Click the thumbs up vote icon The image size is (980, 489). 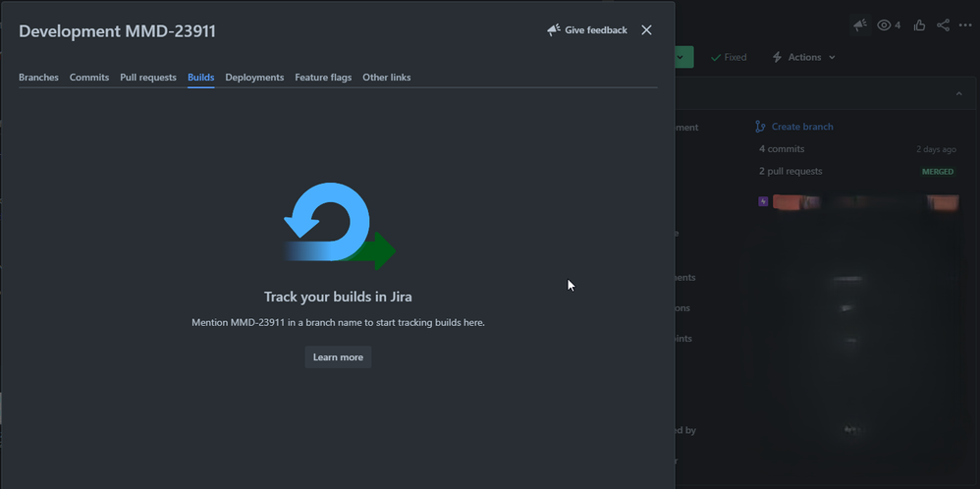coord(919,25)
